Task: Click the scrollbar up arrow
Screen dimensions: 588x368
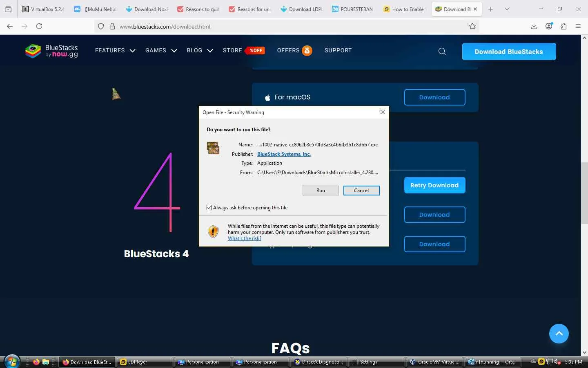Action: pos(584,38)
